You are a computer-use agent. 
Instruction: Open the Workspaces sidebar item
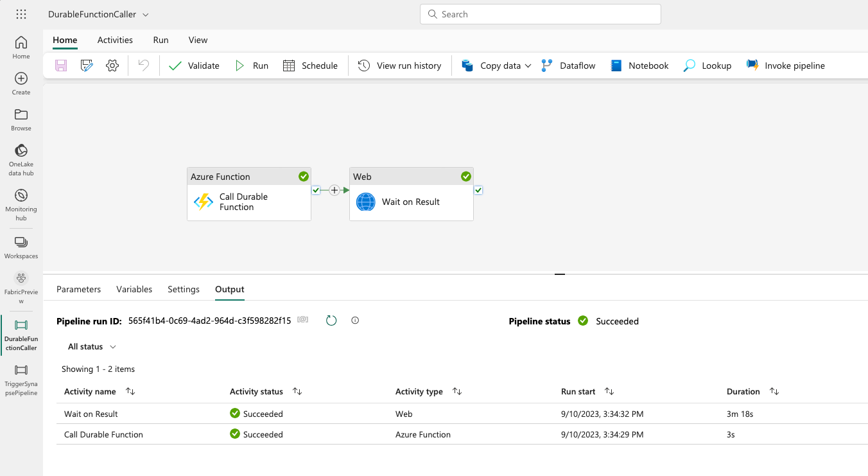pos(21,247)
